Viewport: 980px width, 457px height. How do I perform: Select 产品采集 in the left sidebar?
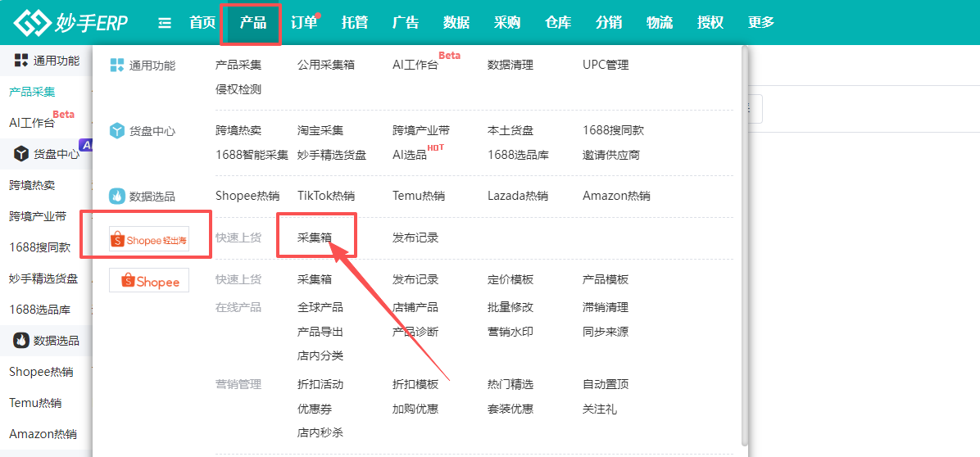[x=33, y=92]
